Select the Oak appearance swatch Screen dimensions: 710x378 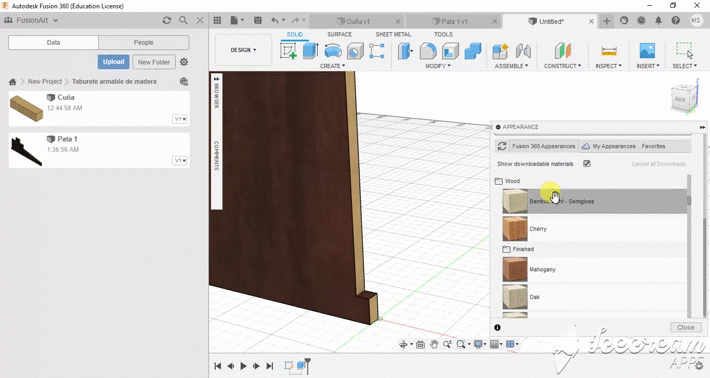[515, 297]
